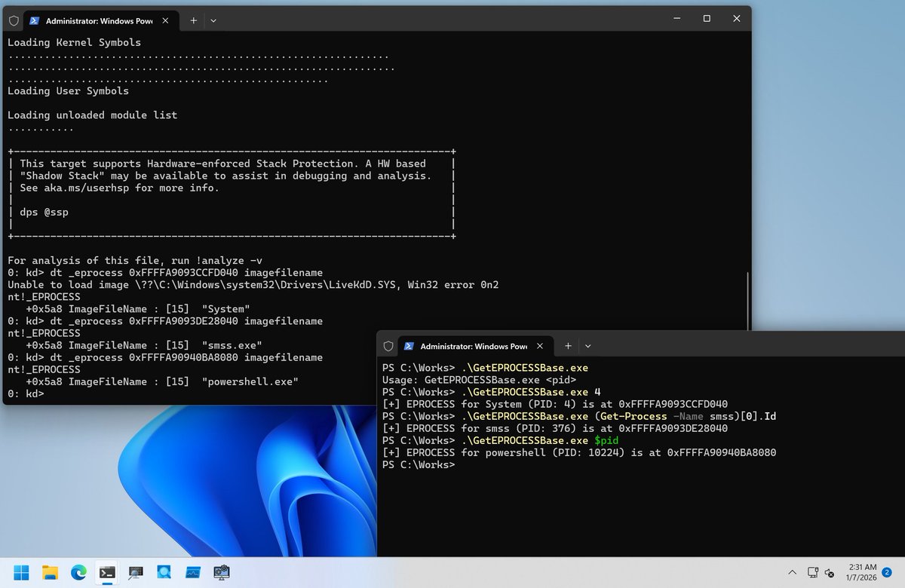Click the 'dps @ssp' line
The width and height of the screenshot is (905, 588).
pyautogui.click(x=44, y=212)
